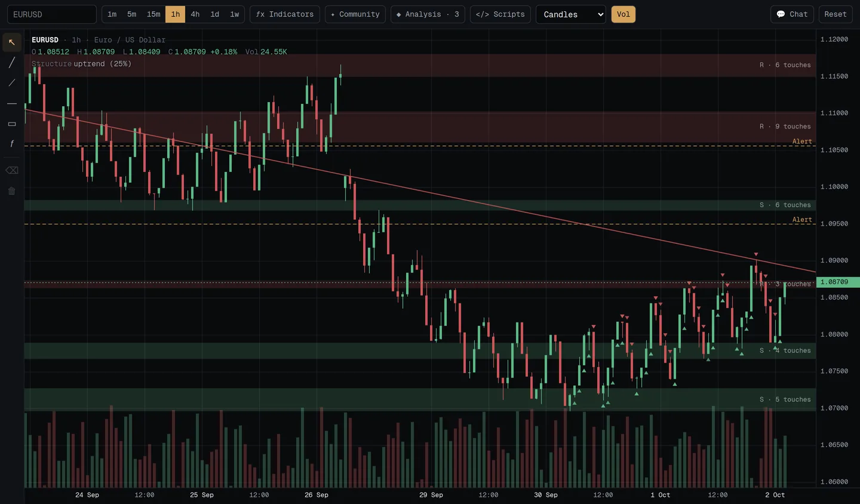Click the 1.12000 price axis label
Image resolution: width=860 pixels, height=504 pixels.
[834, 39]
